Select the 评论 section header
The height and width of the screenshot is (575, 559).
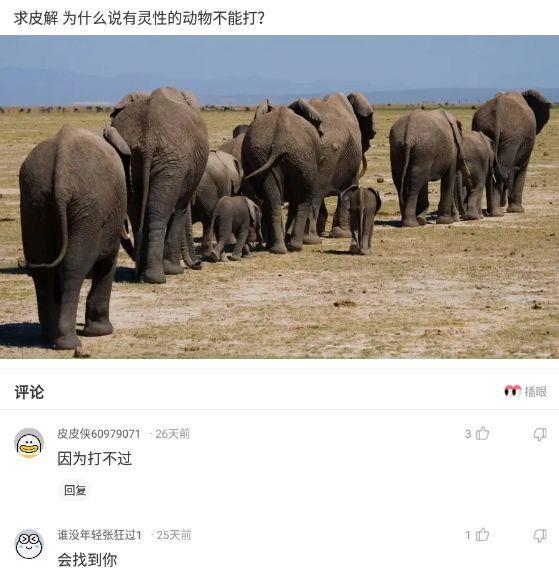click(x=29, y=392)
